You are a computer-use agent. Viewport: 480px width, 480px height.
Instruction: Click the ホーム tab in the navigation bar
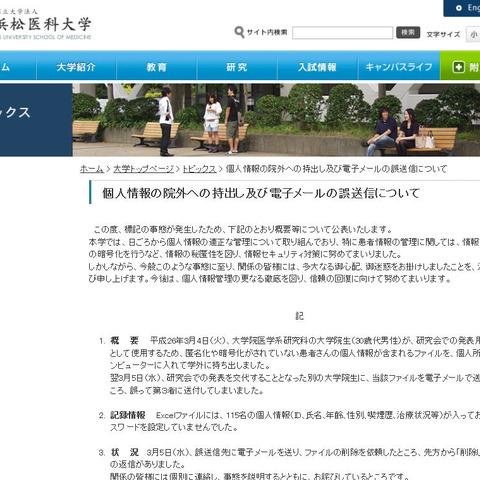[18, 67]
